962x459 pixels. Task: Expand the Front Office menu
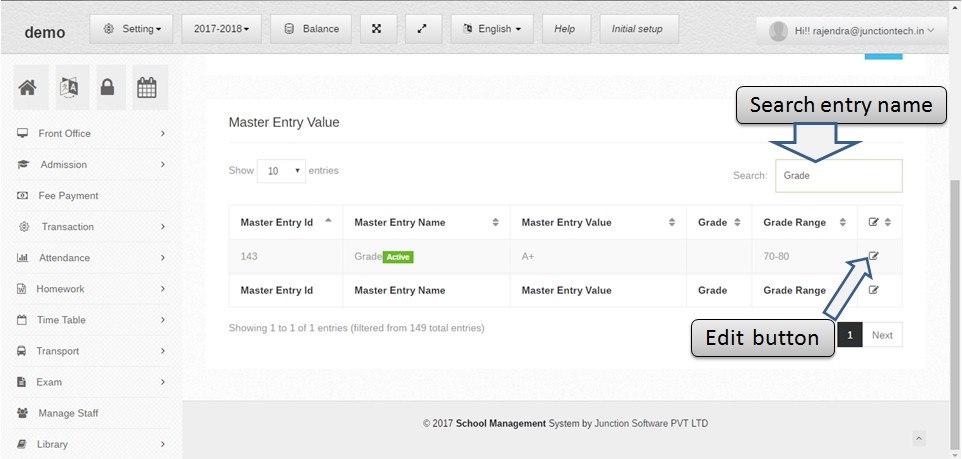pos(91,133)
